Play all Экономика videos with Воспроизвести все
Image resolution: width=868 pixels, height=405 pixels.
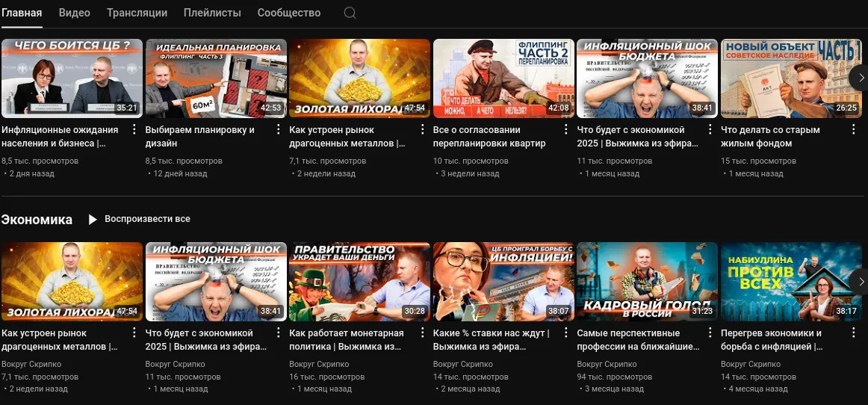[x=139, y=219]
